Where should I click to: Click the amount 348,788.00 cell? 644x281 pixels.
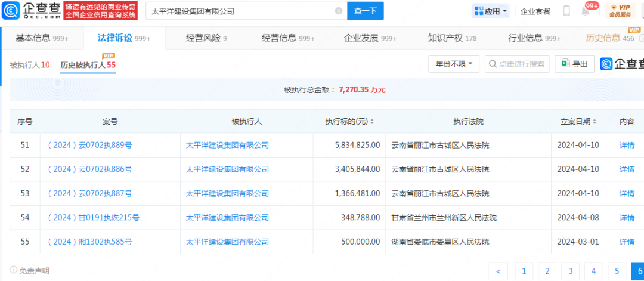pyautogui.click(x=349, y=217)
